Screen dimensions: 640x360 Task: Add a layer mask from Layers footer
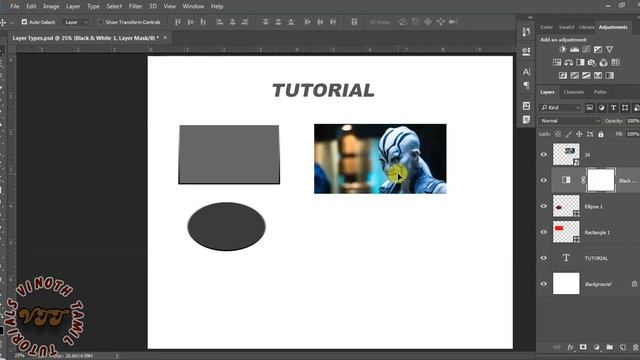click(x=583, y=347)
